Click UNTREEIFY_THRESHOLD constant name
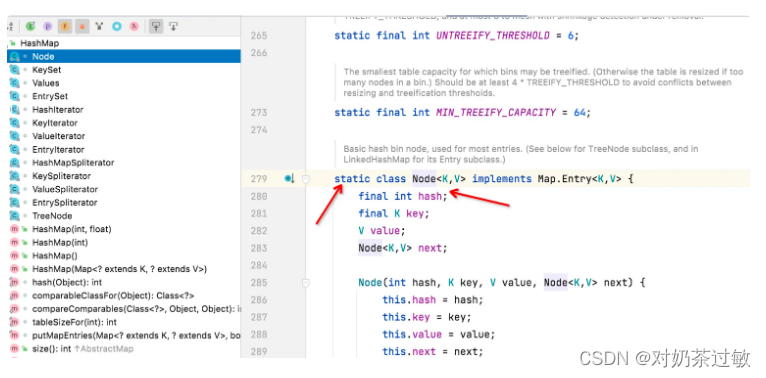This screenshot has width=766, height=378. [x=492, y=36]
